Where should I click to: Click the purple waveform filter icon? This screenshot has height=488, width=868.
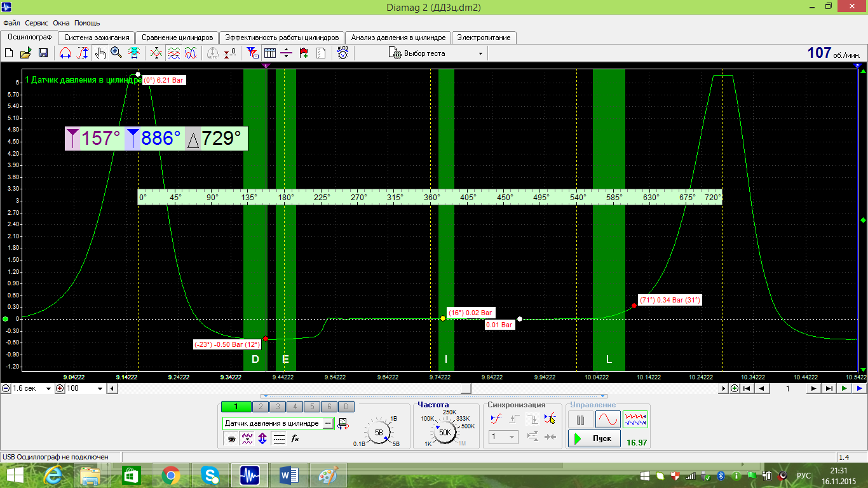coord(247,438)
